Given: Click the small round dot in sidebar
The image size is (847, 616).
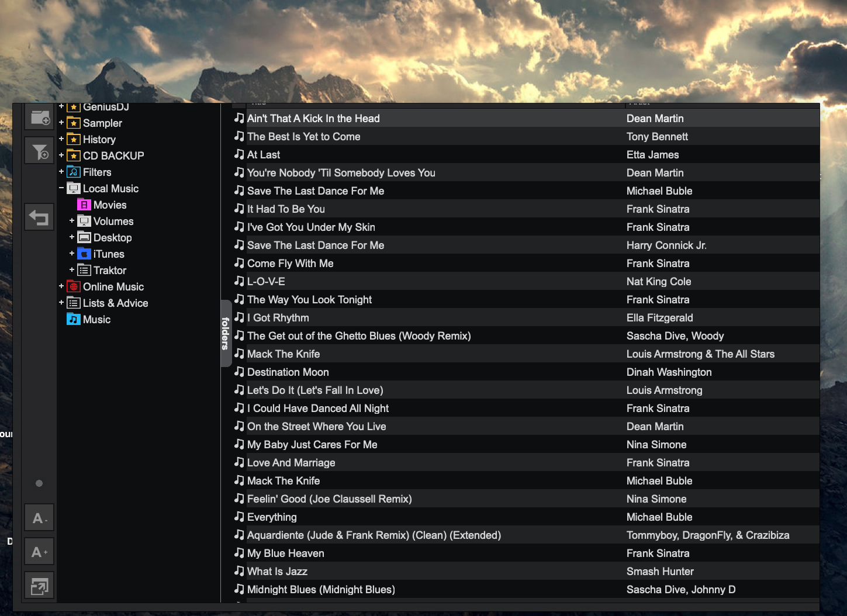Looking at the screenshot, I should pyautogui.click(x=39, y=483).
